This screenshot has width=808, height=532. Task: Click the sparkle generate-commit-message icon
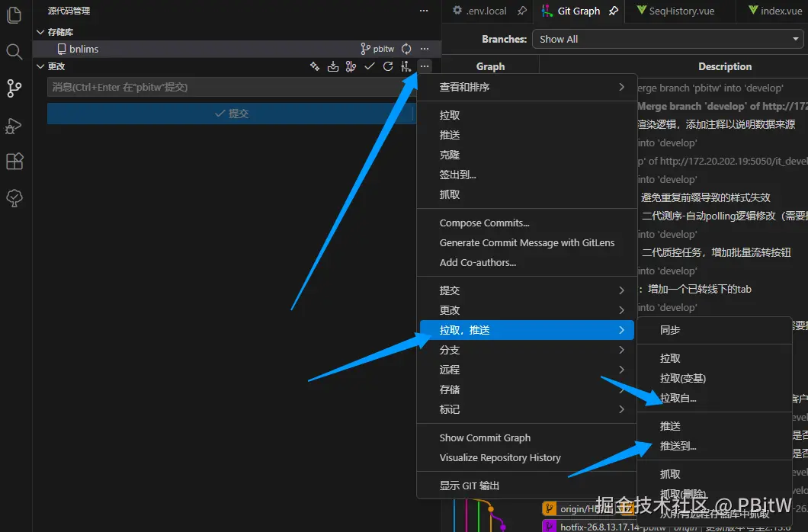[x=315, y=66]
